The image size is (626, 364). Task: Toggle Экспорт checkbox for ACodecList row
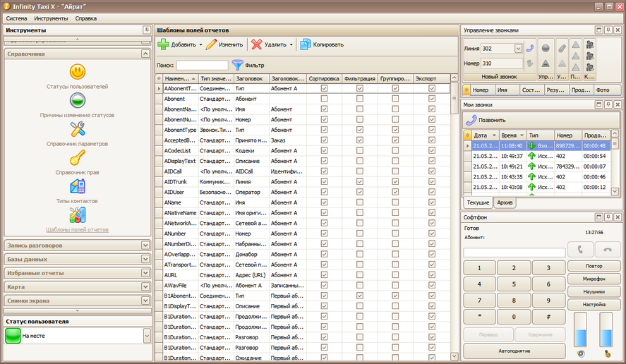pos(432,150)
